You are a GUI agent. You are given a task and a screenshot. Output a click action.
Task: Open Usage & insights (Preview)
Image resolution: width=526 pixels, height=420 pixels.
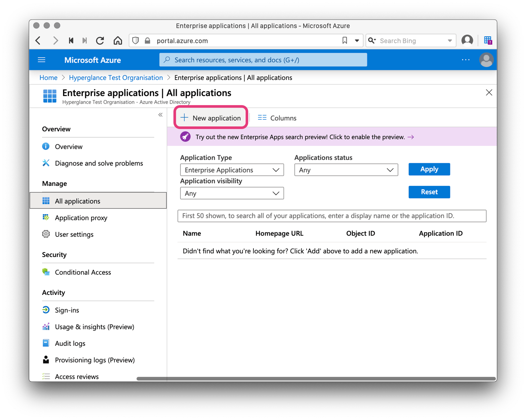(94, 327)
